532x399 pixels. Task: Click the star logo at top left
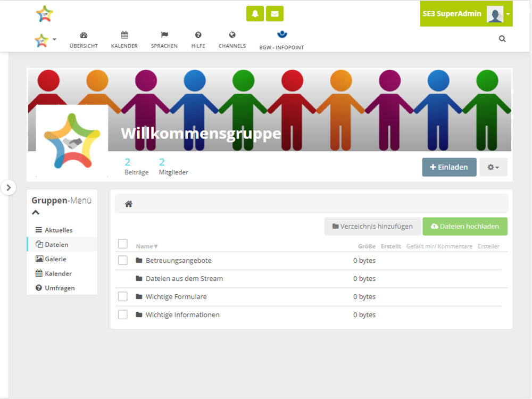tap(45, 14)
